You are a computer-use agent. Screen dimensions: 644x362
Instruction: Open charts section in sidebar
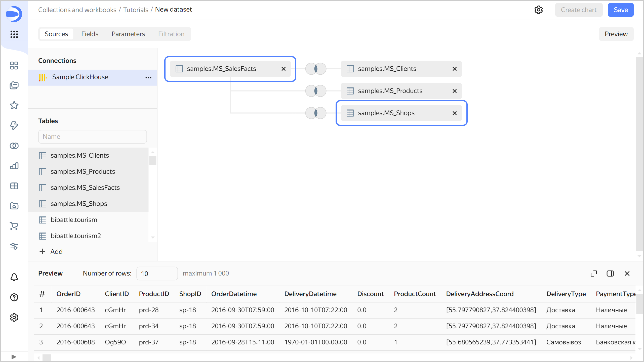[14, 166]
